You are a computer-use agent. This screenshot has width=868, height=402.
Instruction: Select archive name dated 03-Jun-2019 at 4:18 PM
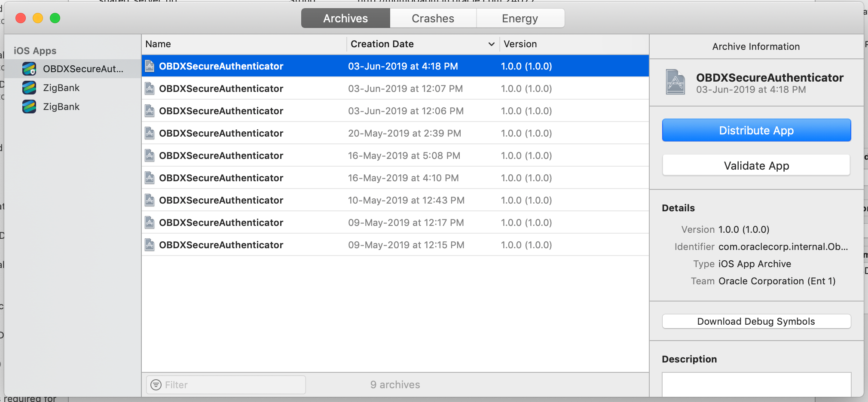(x=221, y=66)
